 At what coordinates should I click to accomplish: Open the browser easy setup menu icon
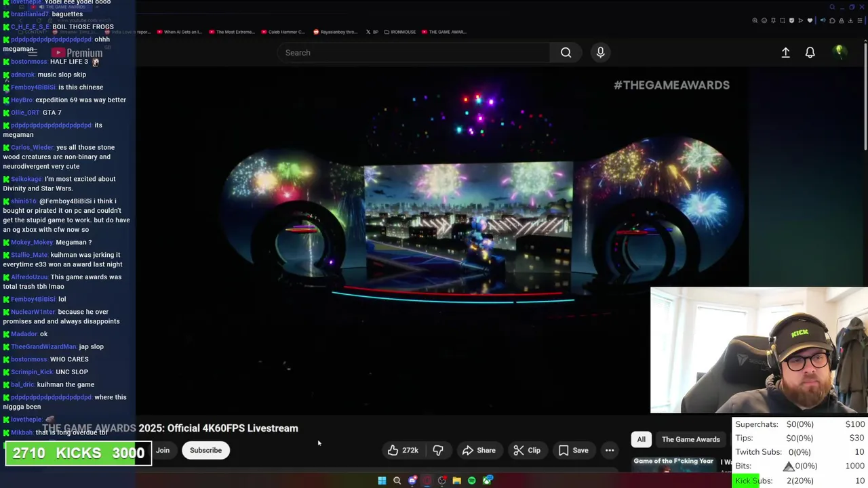[860, 20]
